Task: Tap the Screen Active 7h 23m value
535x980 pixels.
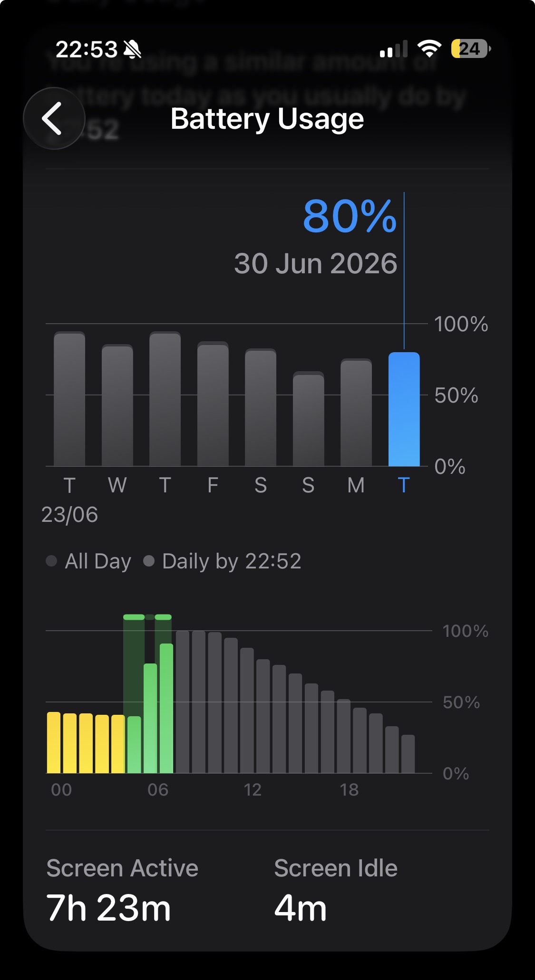Action: click(108, 908)
